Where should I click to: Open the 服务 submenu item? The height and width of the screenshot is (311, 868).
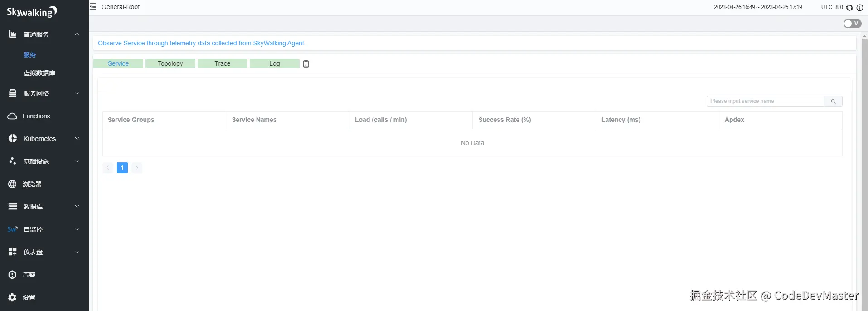[30, 55]
